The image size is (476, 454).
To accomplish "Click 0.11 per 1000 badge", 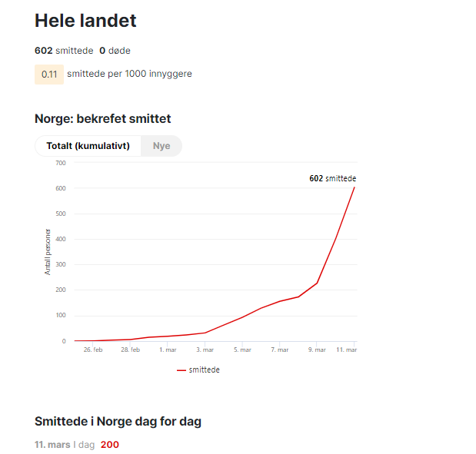I will pyautogui.click(x=49, y=75).
